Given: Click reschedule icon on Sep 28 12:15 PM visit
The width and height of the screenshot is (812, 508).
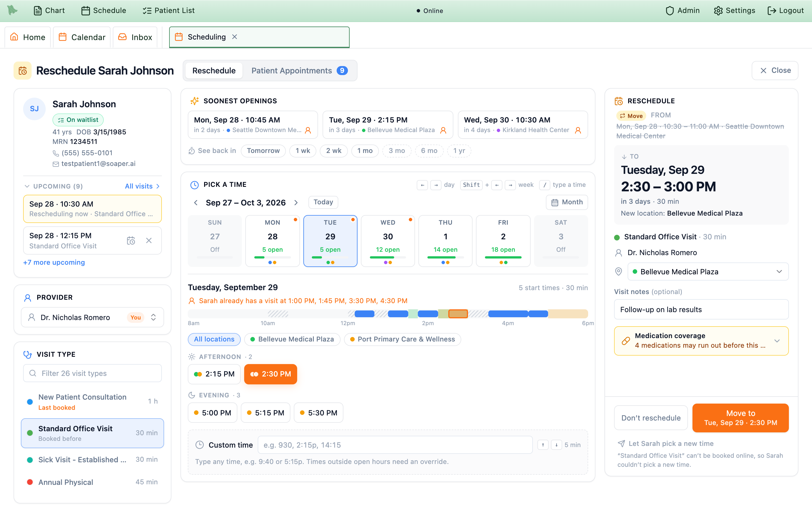Looking at the screenshot, I should pos(131,240).
